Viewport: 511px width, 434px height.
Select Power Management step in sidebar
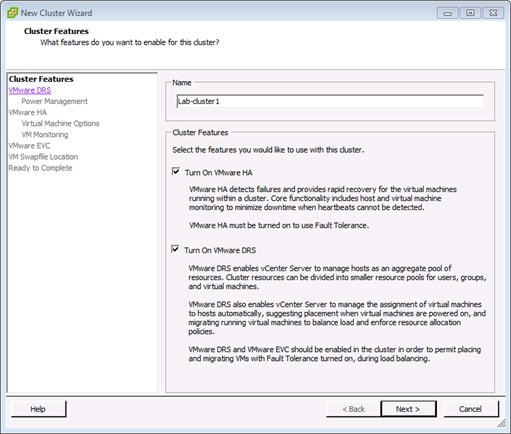pyautogui.click(x=54, y=101)
